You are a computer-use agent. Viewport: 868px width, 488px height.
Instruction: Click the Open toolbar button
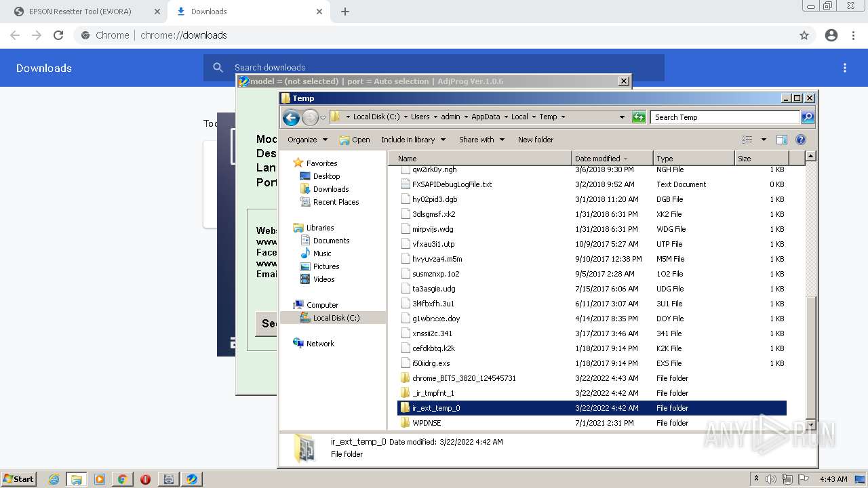click(355, 140)
